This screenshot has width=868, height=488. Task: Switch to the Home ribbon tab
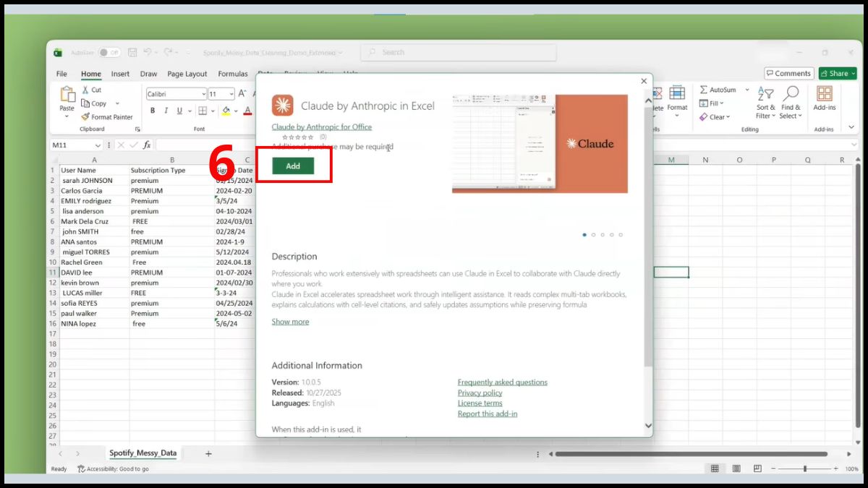(x=91, y=74)
